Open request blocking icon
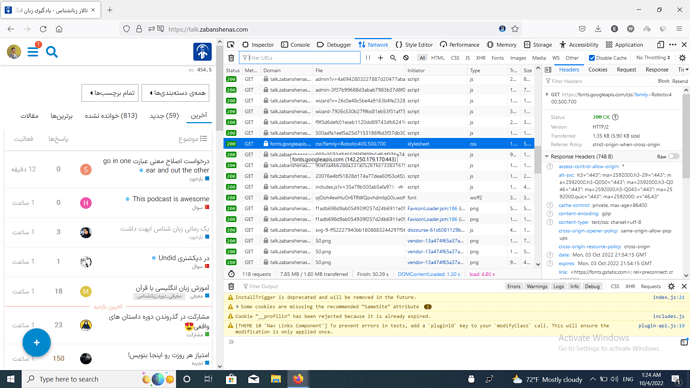This screenshot has width=690, height=388. [406, 58]
